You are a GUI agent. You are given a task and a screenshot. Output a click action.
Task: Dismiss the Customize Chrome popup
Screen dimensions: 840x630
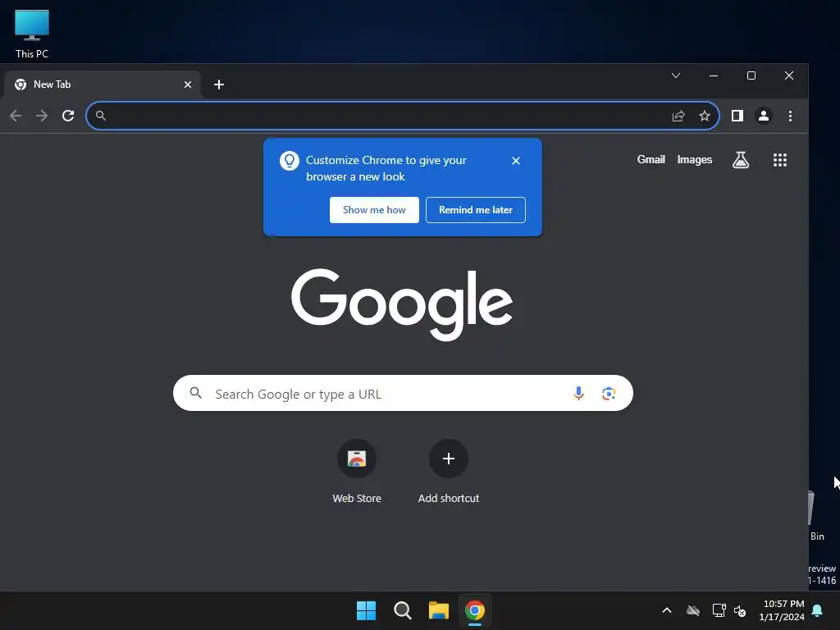[516, 161]
